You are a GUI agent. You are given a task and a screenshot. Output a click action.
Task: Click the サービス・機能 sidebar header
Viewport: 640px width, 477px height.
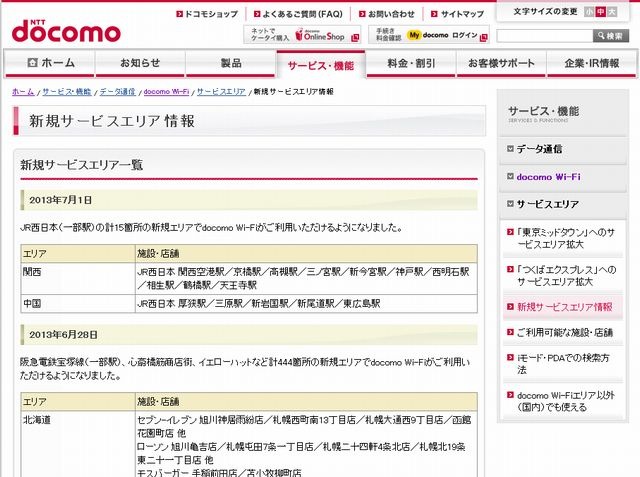tap(544, 113)
